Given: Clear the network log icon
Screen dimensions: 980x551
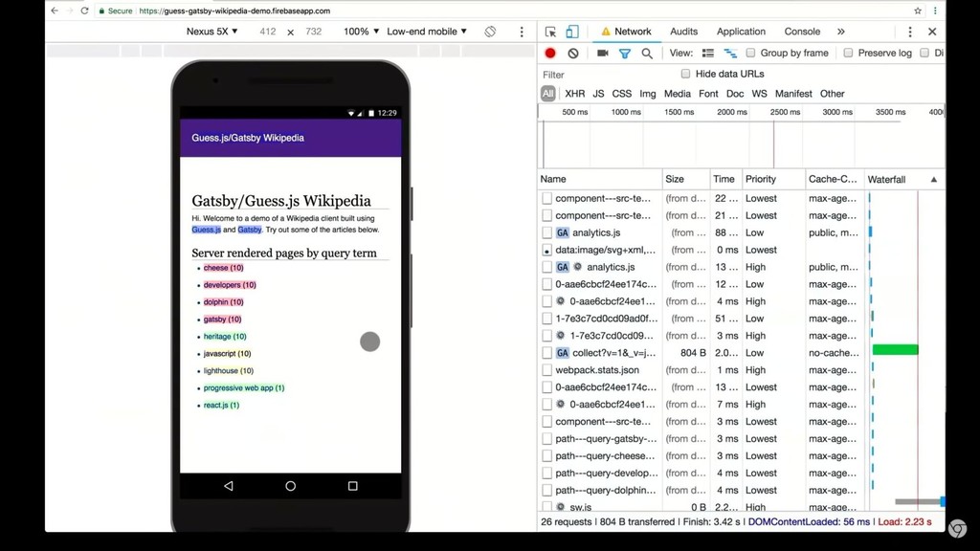Looking at the screenshot, I should pos(573,54).
